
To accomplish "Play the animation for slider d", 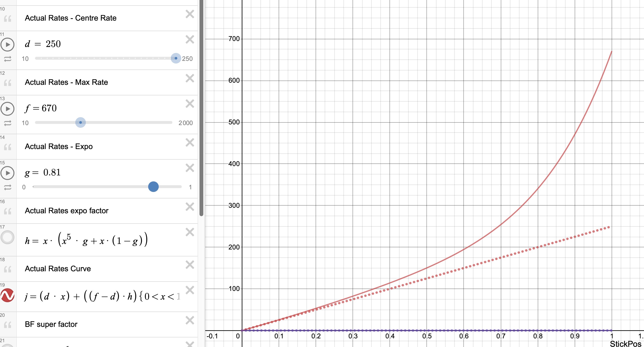I will coord(8,45).
